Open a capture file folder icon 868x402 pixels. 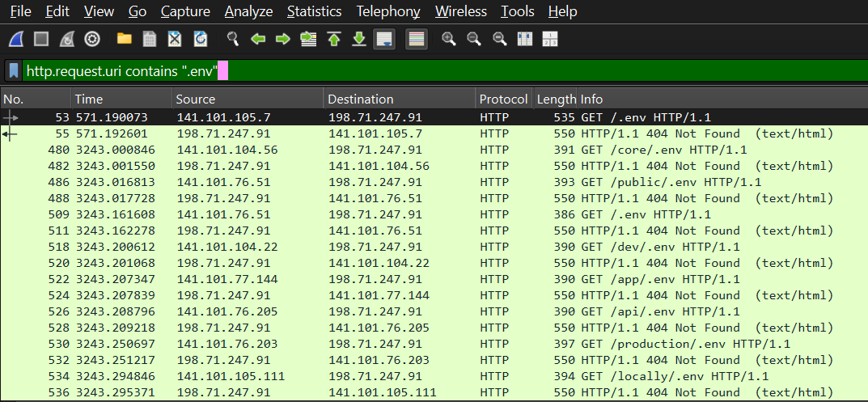(x=124, y=40)
